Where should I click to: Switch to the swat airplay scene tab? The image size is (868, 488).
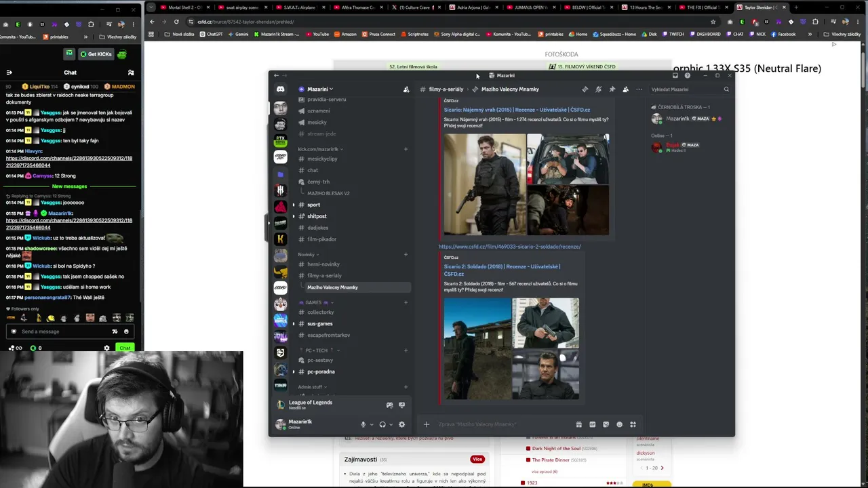tap(242, 7)
